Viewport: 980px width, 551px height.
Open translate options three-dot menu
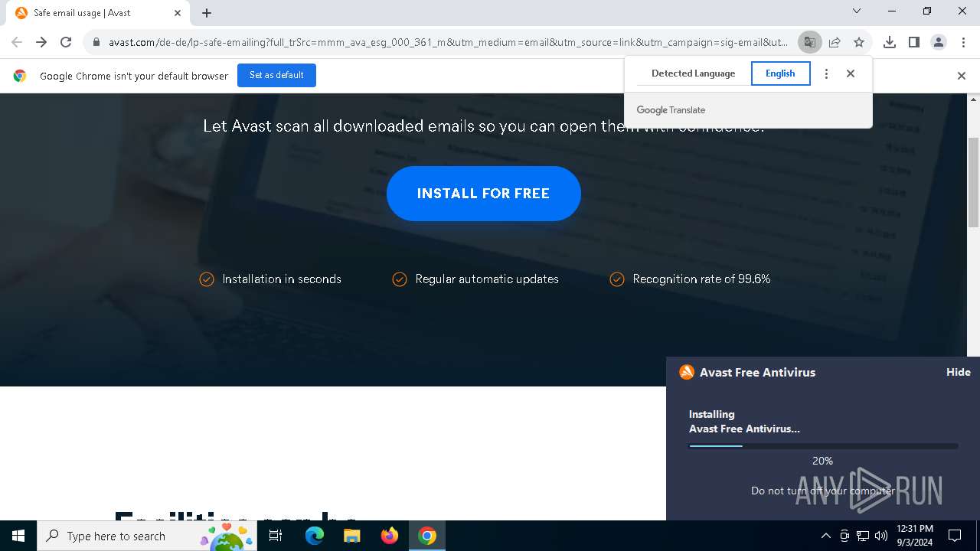pos(826,73)
